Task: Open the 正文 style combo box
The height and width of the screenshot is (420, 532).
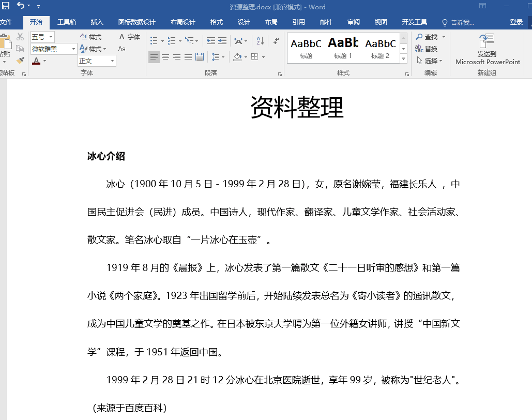Action: pos(97,61)
